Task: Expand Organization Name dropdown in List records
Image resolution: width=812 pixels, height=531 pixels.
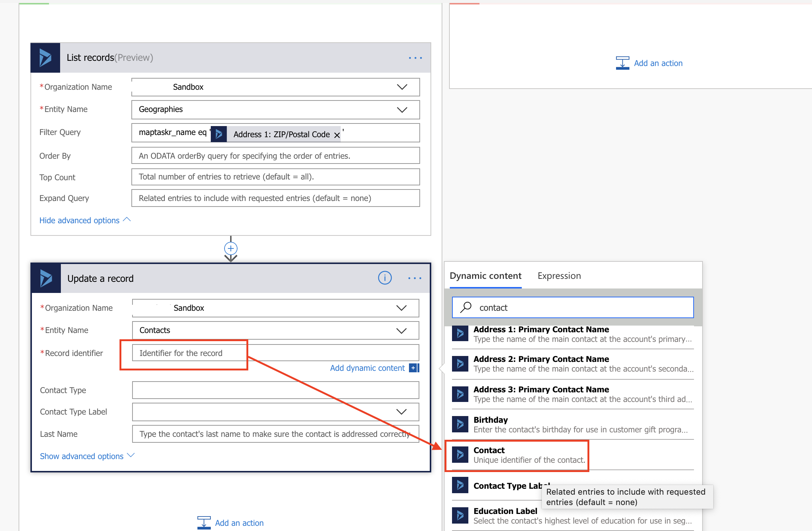Action: point(402,87)
